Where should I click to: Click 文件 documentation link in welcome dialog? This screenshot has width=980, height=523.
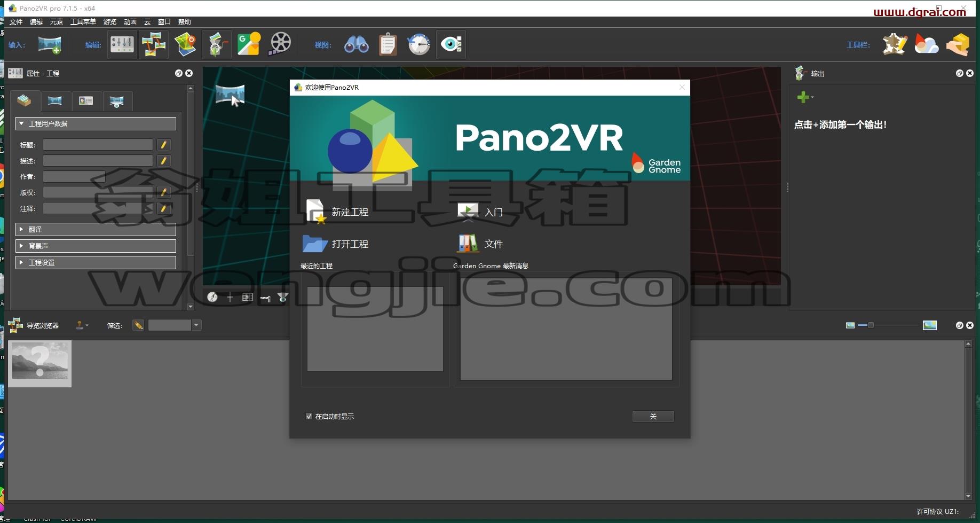pyautogui.click(x=480, y=244)
